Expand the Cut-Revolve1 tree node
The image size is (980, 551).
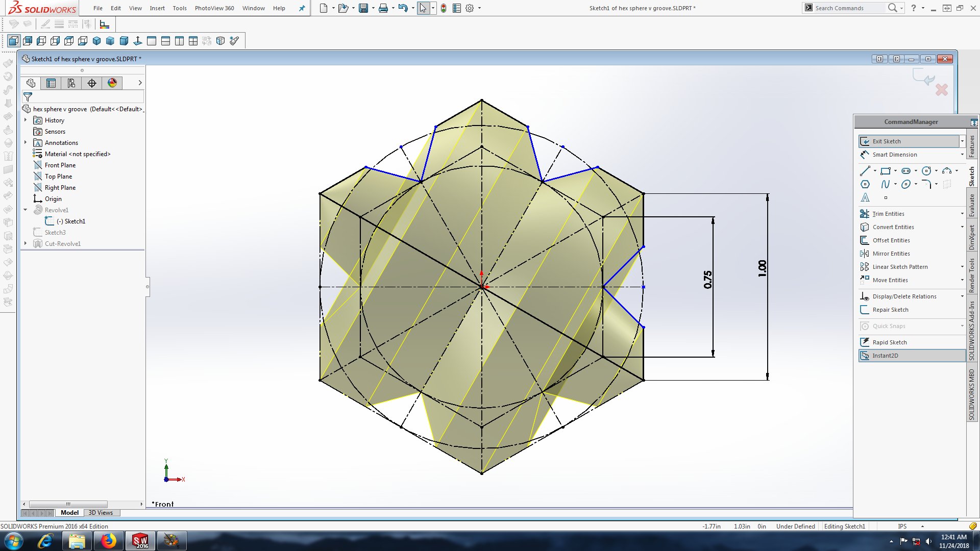(26, 244)
